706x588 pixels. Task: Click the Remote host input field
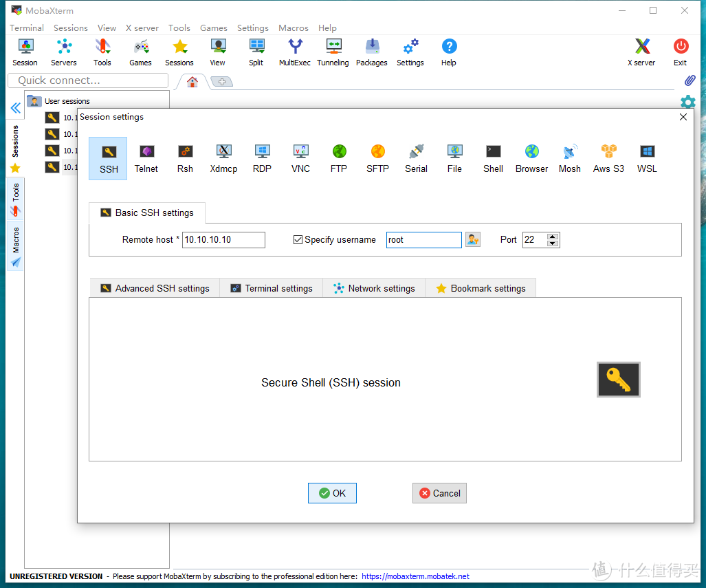coord(224,240)
